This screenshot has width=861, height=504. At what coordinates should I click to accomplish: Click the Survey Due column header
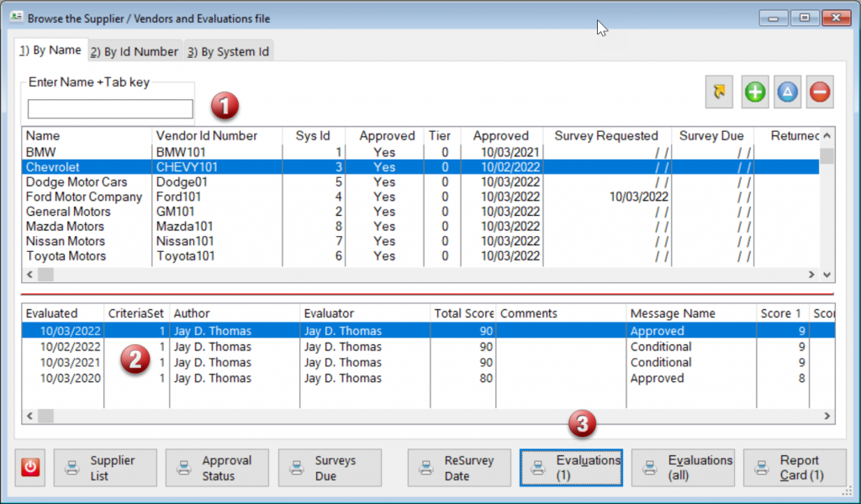pyautogui.click(x=713, y=135)
